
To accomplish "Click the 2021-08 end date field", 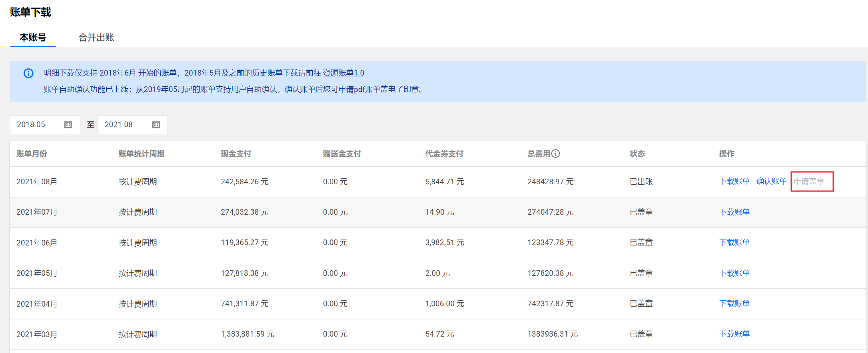I will pyautogui.click(x=133, y=125).
